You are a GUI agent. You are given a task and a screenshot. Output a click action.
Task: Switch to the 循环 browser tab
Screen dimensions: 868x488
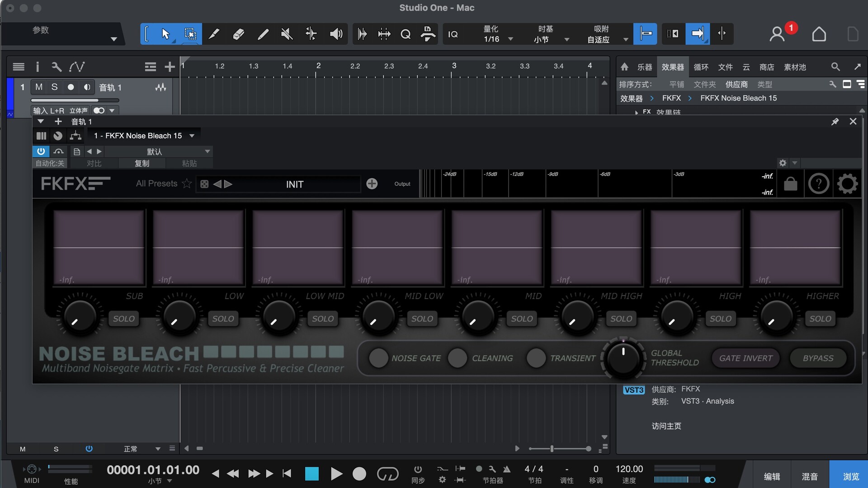coord(701,67)
